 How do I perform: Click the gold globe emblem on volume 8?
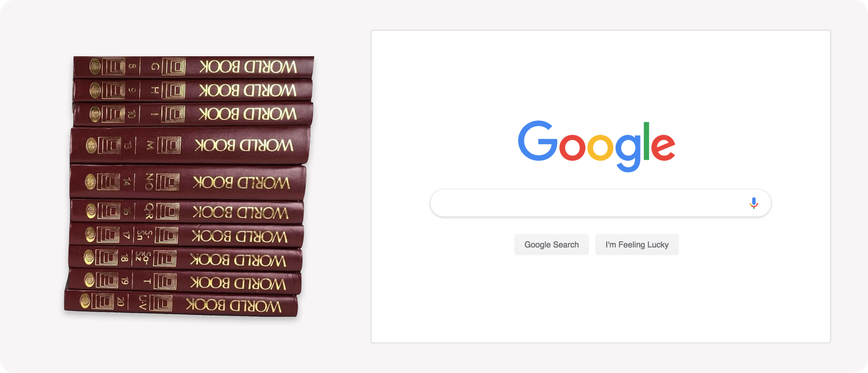point(95,67)
